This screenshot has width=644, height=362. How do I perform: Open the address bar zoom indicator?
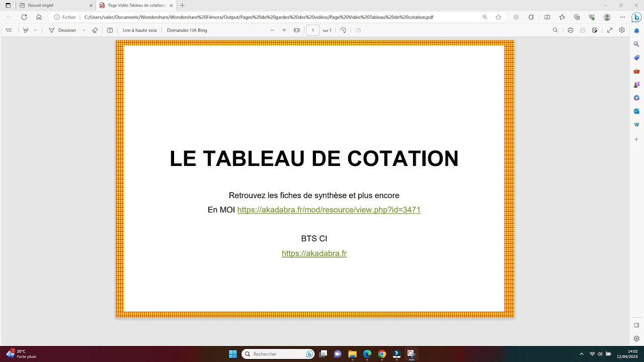[x=485, y=17]
